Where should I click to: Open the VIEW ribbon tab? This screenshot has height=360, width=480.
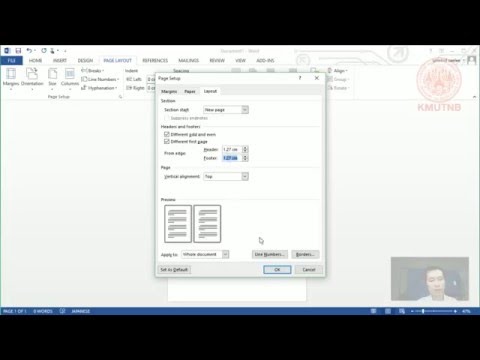[240, 60]
